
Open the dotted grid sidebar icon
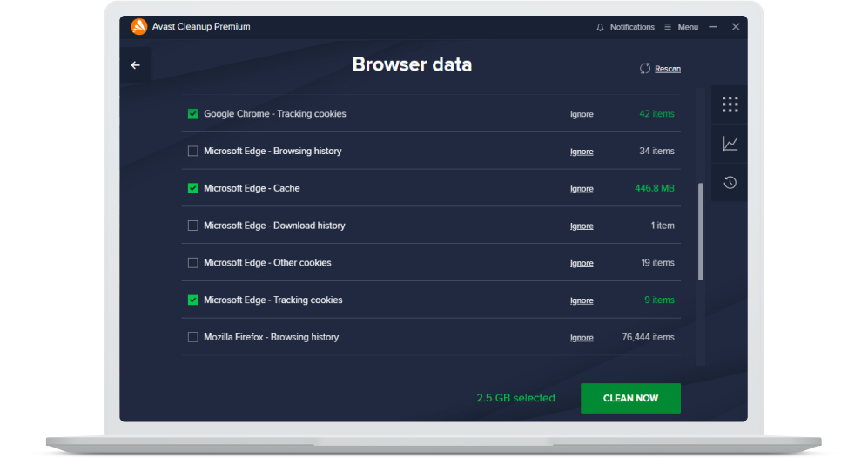click(730, 104)
